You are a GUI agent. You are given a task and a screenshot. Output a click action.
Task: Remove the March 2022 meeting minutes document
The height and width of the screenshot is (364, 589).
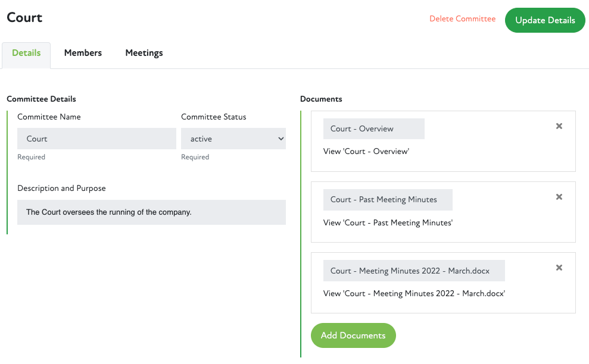click(x=559, y=268)
